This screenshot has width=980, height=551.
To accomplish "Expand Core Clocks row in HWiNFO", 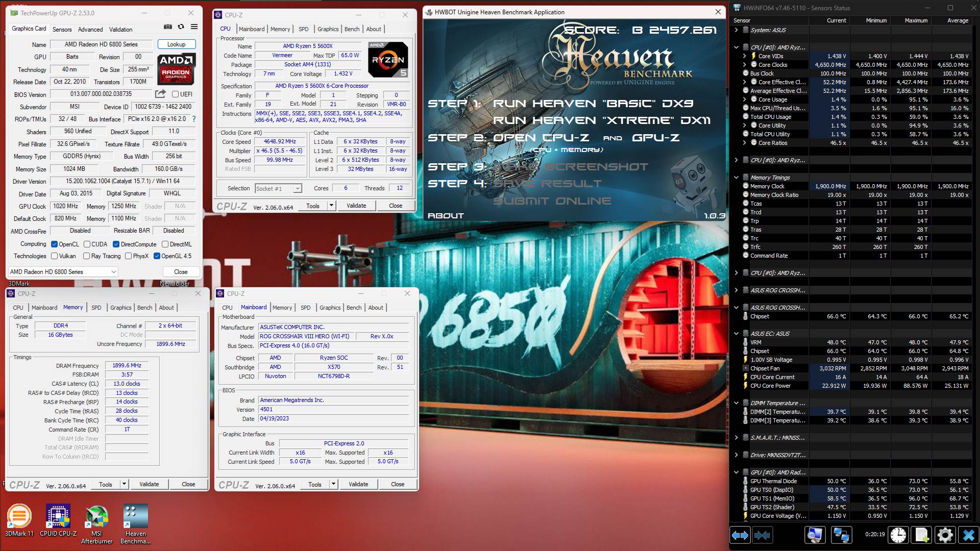I will pos(745,65).
